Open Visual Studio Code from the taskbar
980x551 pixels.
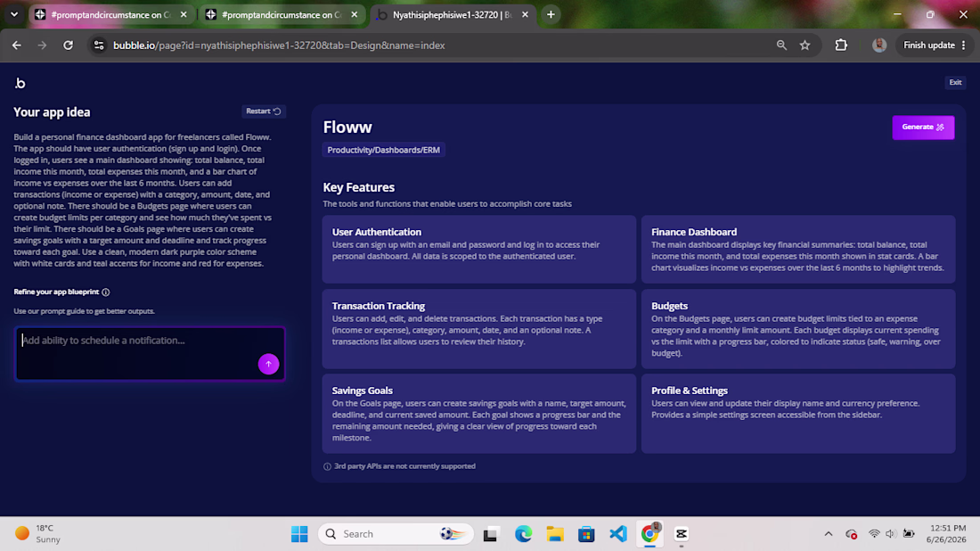click(618, 534)
